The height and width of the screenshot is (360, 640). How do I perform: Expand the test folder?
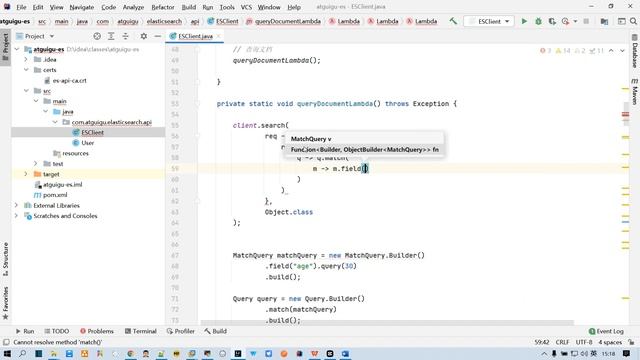click(36, 164)
